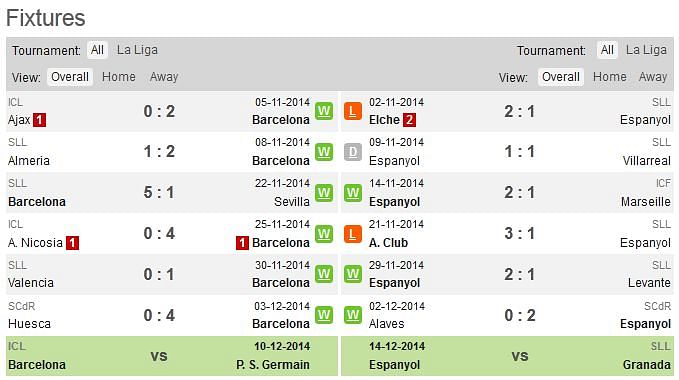
Task: Open the upcoming Espanyol vs Granada fixture
Action: tap(507, 356)
